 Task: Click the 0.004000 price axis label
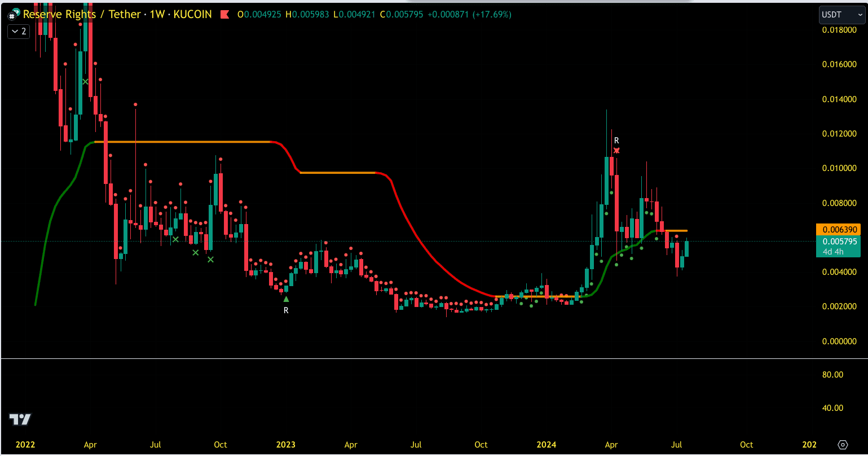(x=839, y=272)
